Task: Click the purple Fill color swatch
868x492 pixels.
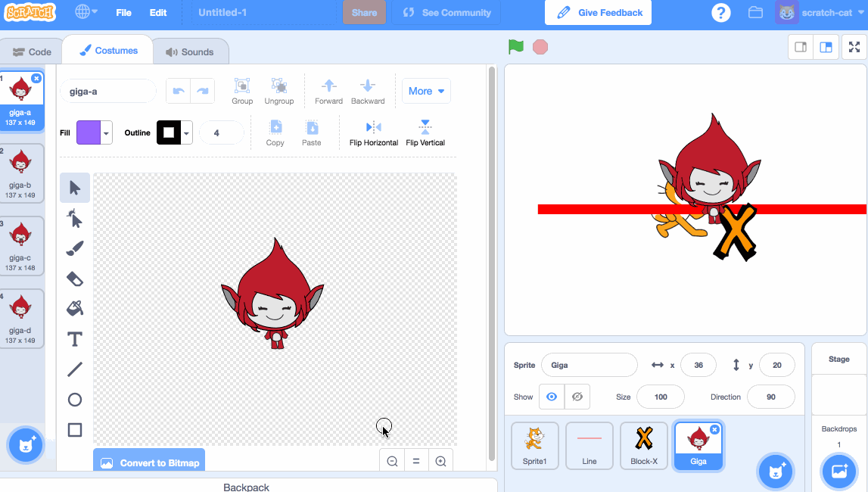Action: click(x=89, y=132)
